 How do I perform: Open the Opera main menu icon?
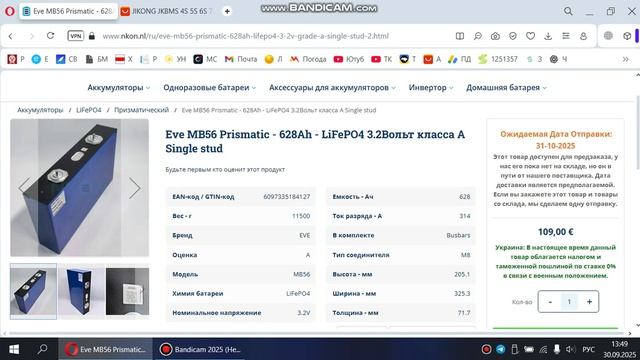[x=10, y=11]
